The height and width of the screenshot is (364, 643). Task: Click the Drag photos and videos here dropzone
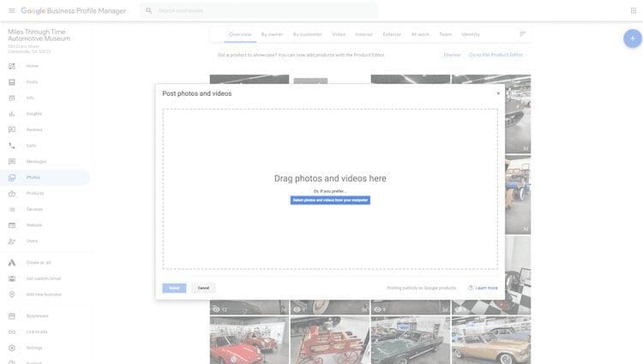(x=330, y=188)
